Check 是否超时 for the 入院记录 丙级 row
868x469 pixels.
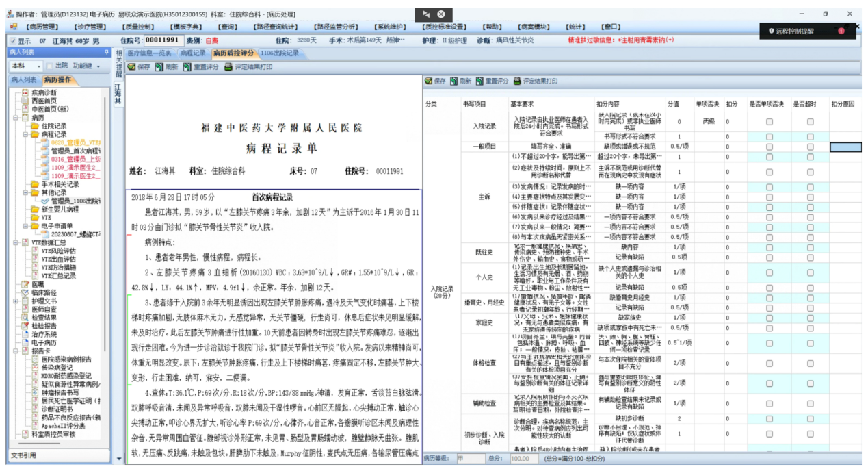811,121
